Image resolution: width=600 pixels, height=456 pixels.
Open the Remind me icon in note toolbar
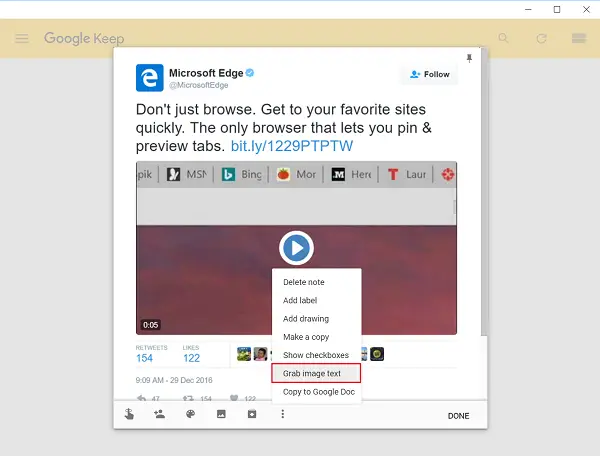tap(129, 414)
